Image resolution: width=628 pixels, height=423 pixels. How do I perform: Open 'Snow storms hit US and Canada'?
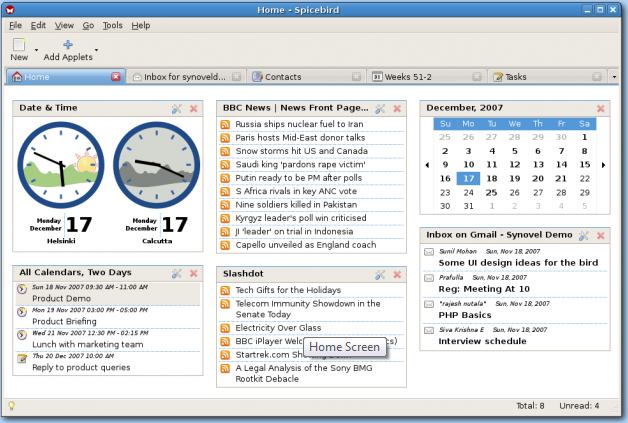(x=301, y=151)
